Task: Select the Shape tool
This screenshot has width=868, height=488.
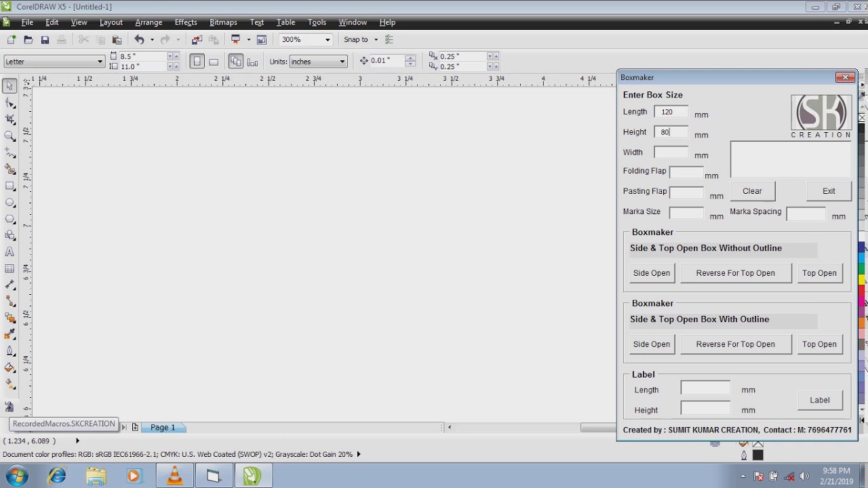Action: tap(9, 103)
